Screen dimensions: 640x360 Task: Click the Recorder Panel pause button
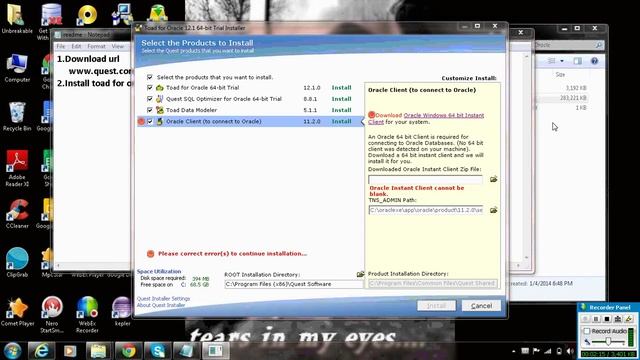pyautogui.click(x=596, y=318)
